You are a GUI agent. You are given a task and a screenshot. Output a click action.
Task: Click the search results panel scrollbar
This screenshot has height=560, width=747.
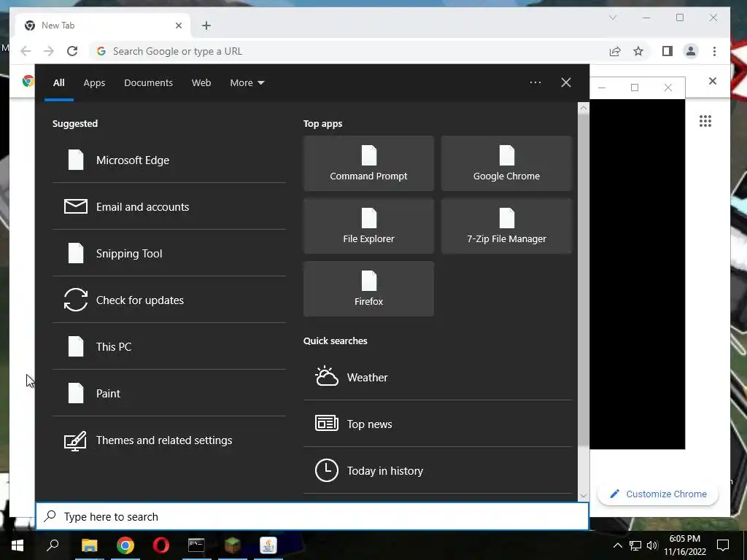click(583, 279)
